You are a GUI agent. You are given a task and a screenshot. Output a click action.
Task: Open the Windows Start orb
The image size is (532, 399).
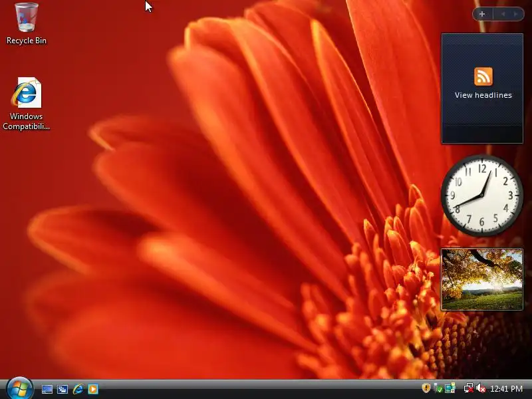click(19, 388)
